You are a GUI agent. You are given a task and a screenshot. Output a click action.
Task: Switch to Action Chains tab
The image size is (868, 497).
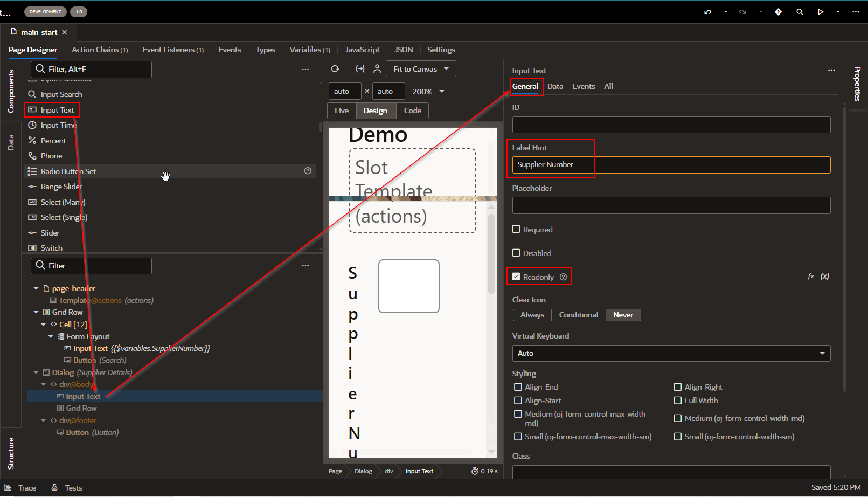[x=100, y=50]
